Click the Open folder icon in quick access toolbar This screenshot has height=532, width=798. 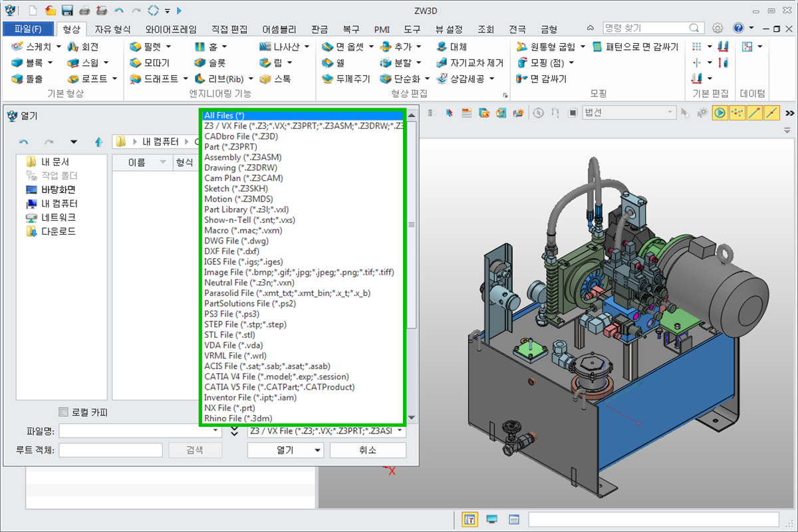pyautogui.click(x=51, y=10)
